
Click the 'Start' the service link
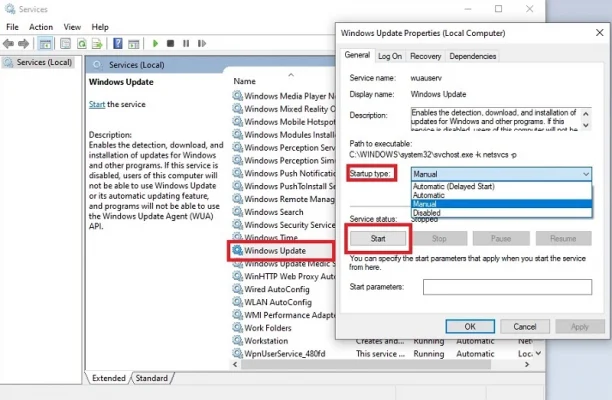pyautogui.click(x=97, y=104)
